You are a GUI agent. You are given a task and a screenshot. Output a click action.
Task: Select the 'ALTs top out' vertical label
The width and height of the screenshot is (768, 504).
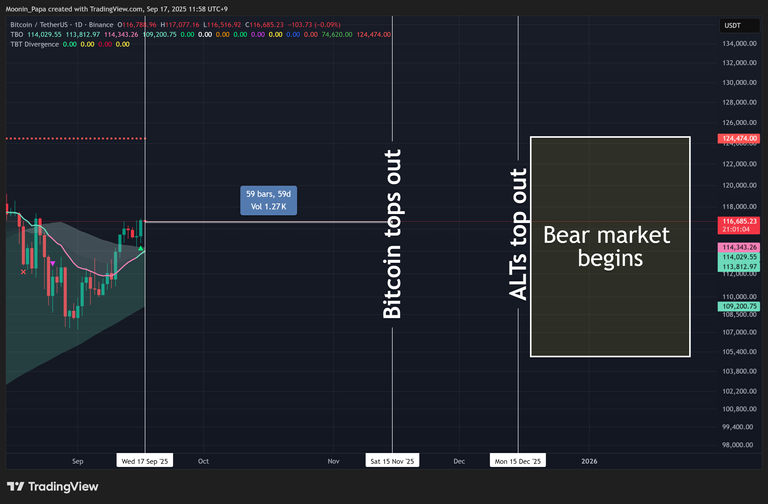point(518,234)
